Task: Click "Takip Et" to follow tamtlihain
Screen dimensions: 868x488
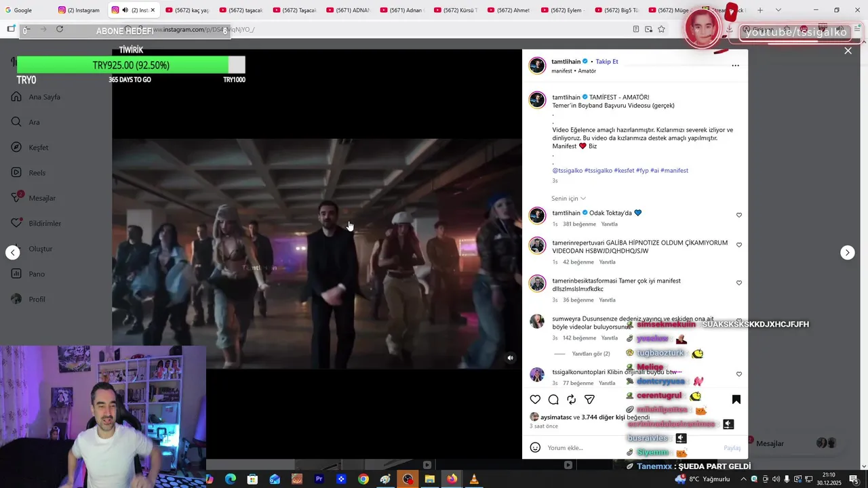Action: click(607, 62)
